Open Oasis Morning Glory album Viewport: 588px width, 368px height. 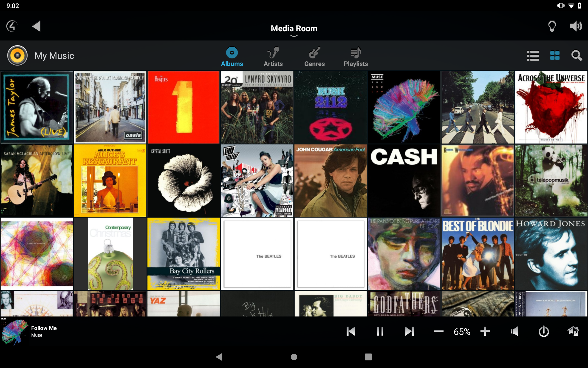[110, 107]
